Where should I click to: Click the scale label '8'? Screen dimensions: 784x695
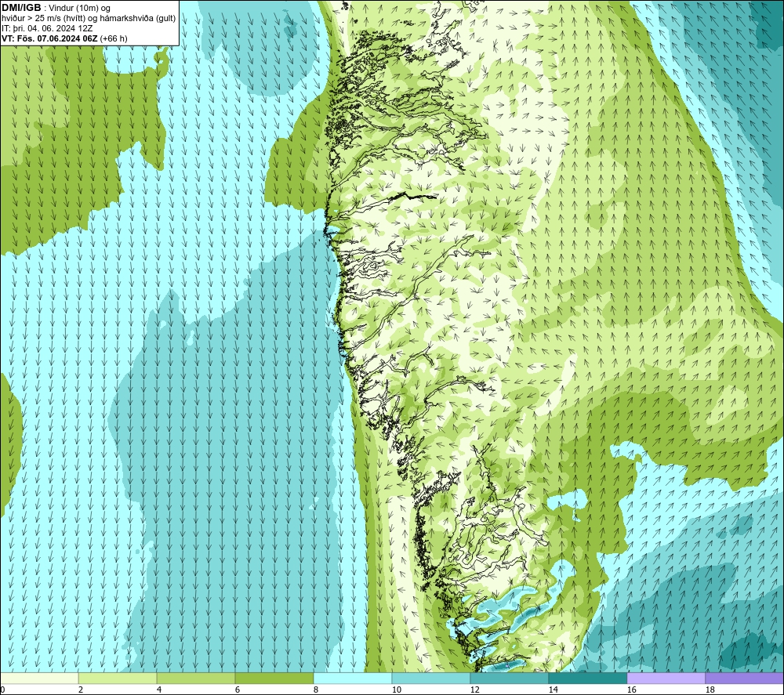316,690
